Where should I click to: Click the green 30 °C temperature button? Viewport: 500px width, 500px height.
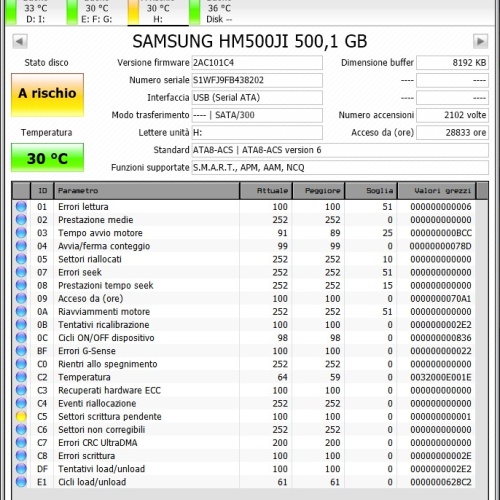point(47,158)
